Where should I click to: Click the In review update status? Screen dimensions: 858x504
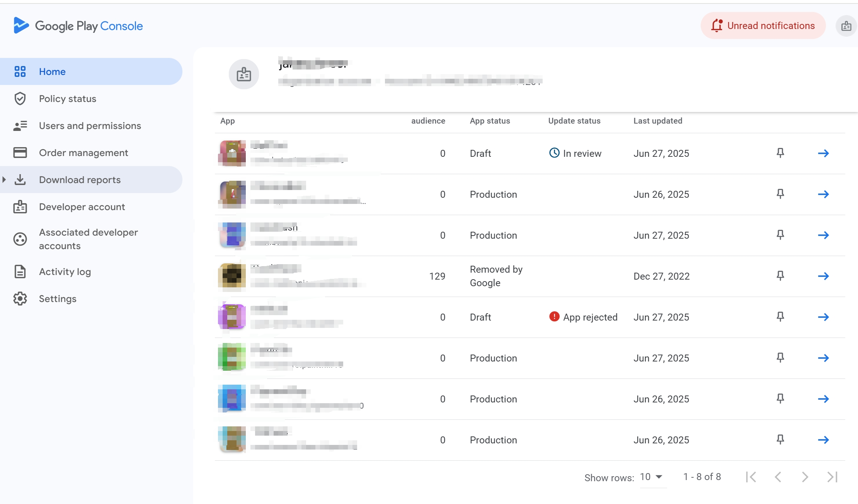(575, 153)
